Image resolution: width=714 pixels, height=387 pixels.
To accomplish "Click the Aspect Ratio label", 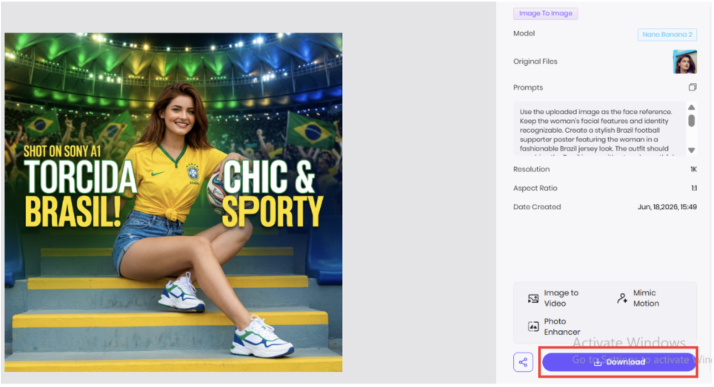I will click(x=535, y=188).
